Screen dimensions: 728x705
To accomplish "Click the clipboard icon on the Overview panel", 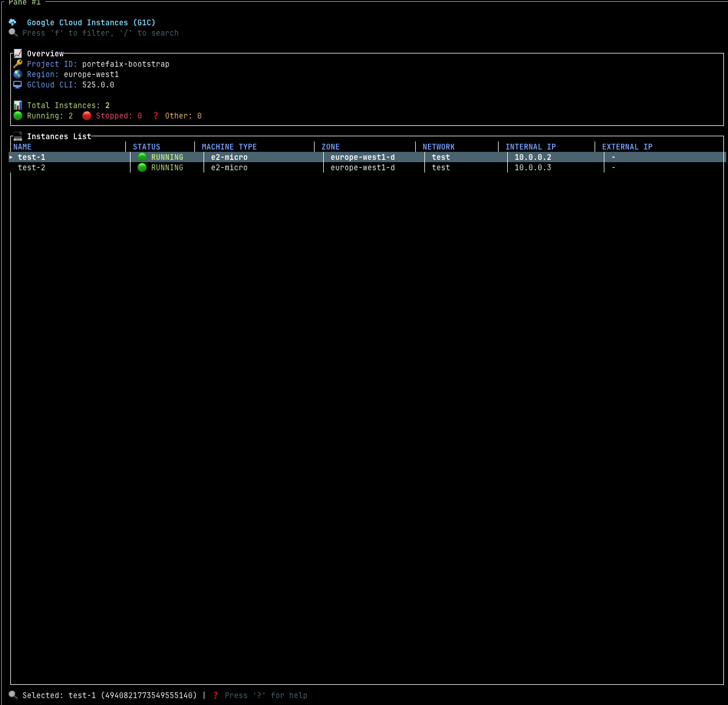I will click(18, 53).
